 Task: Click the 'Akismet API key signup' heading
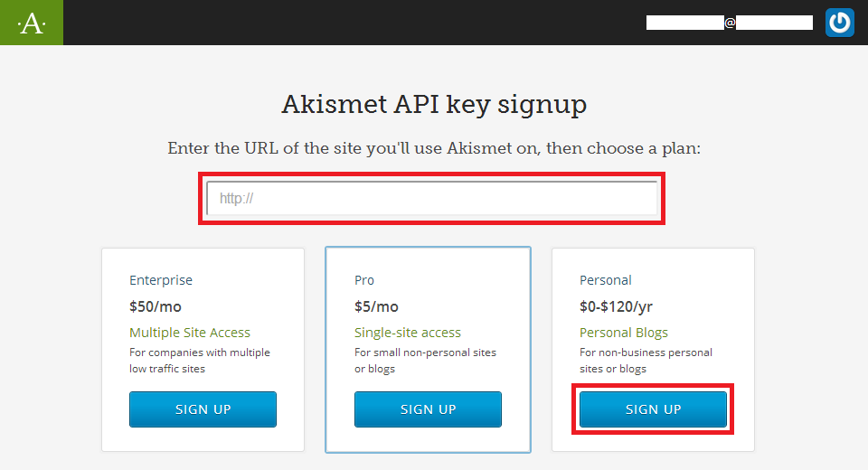[x=434, y=104]
